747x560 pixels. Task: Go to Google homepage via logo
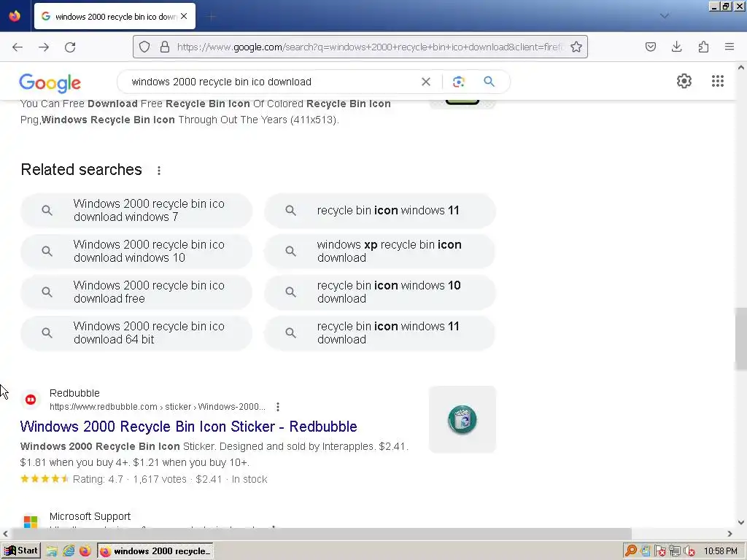(x=50, y=83)
